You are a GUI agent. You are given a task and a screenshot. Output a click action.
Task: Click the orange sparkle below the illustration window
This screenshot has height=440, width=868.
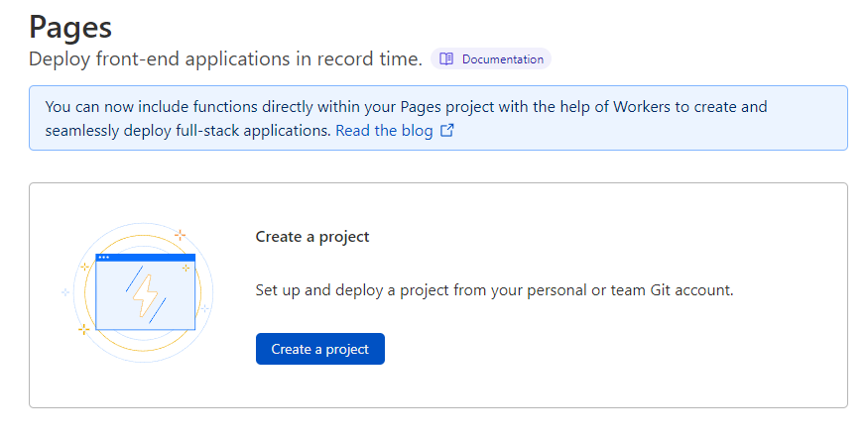(x=83, y=329)
